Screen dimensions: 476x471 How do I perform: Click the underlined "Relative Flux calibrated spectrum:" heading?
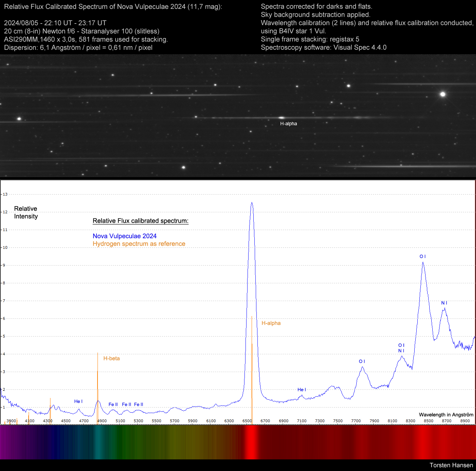tap(140, 221)
